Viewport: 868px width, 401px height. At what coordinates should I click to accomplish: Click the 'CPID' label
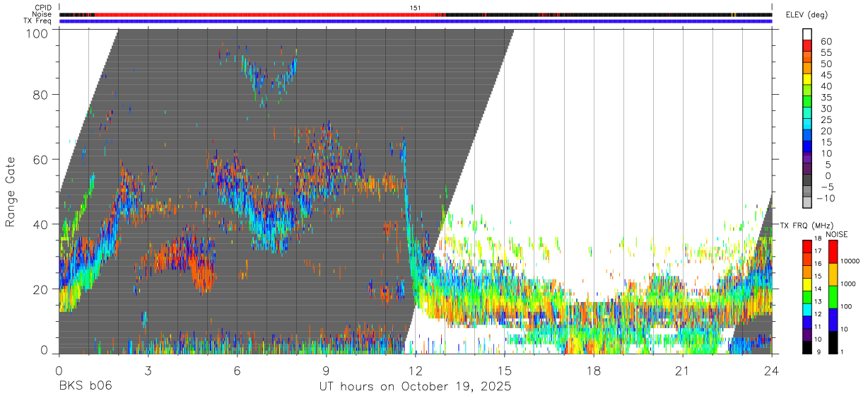(x=42, y=8)
